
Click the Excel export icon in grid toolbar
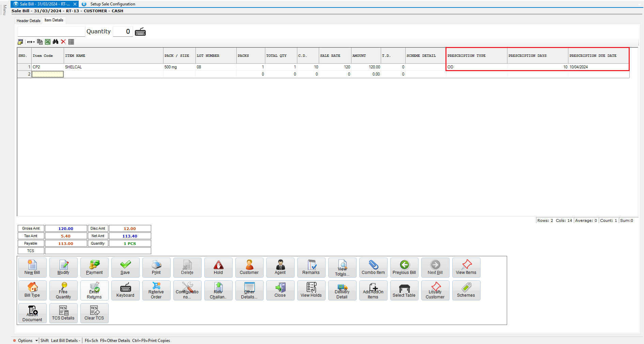[48, 42]
